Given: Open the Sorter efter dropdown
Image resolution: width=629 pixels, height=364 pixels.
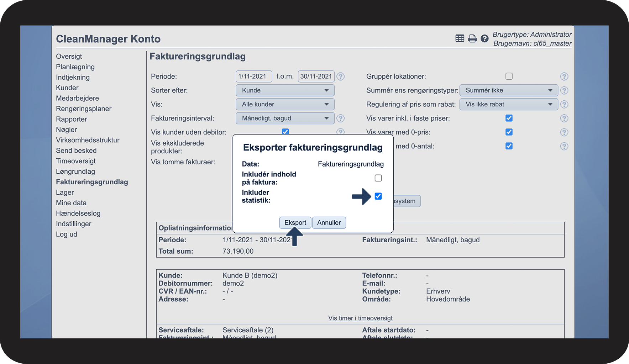Looking at the screenshot, I should tap(285, 90).
